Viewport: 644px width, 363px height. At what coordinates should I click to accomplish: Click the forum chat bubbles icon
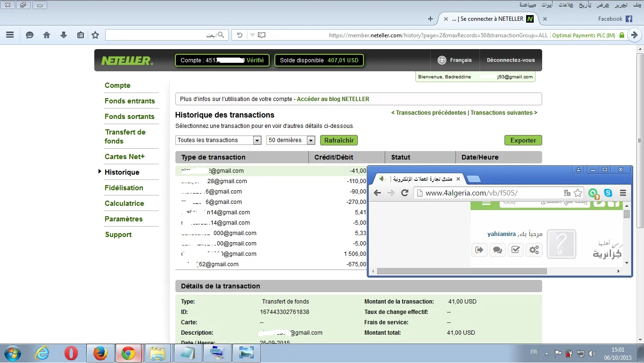[x=497, y=250]
